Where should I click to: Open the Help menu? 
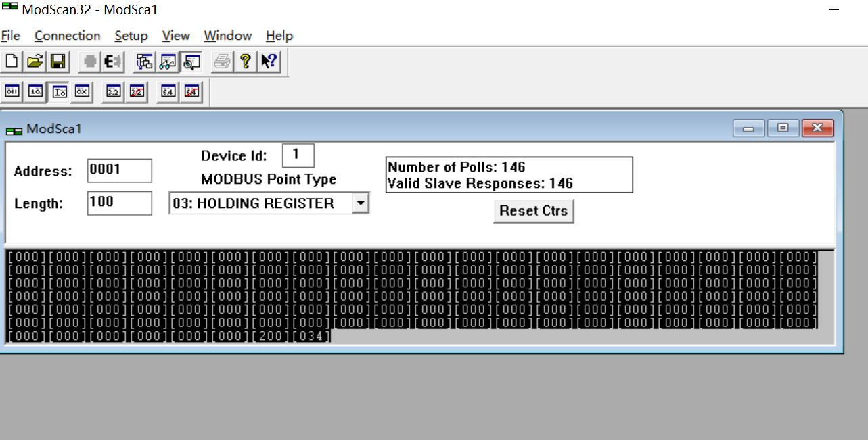(x=279, y=36)
